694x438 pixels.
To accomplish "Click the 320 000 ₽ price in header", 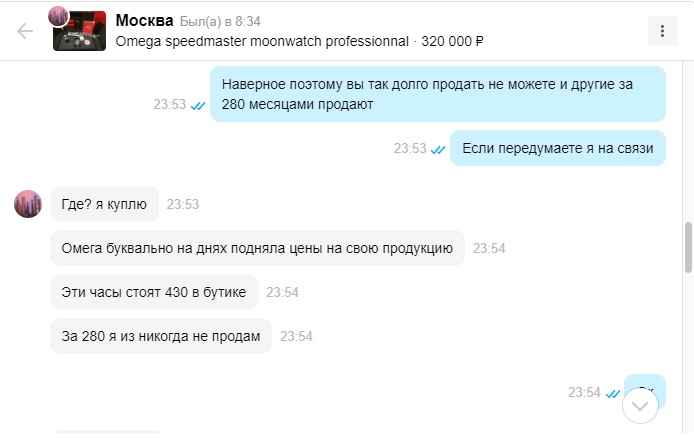I will click(x=452, y=41).
